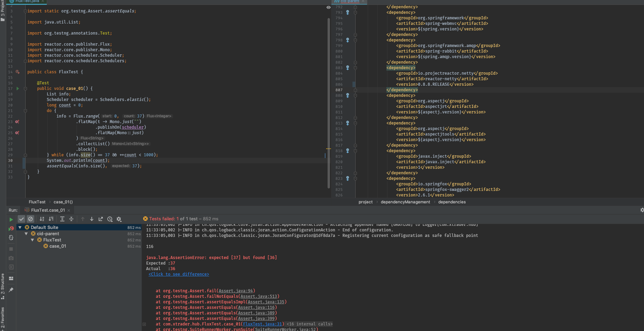Expand all test tree nodes

[62, 219]
